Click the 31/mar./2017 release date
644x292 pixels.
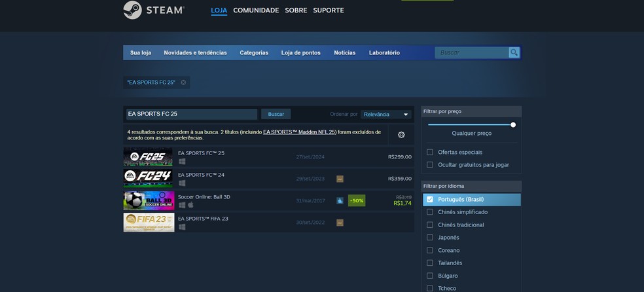point(310,200)
